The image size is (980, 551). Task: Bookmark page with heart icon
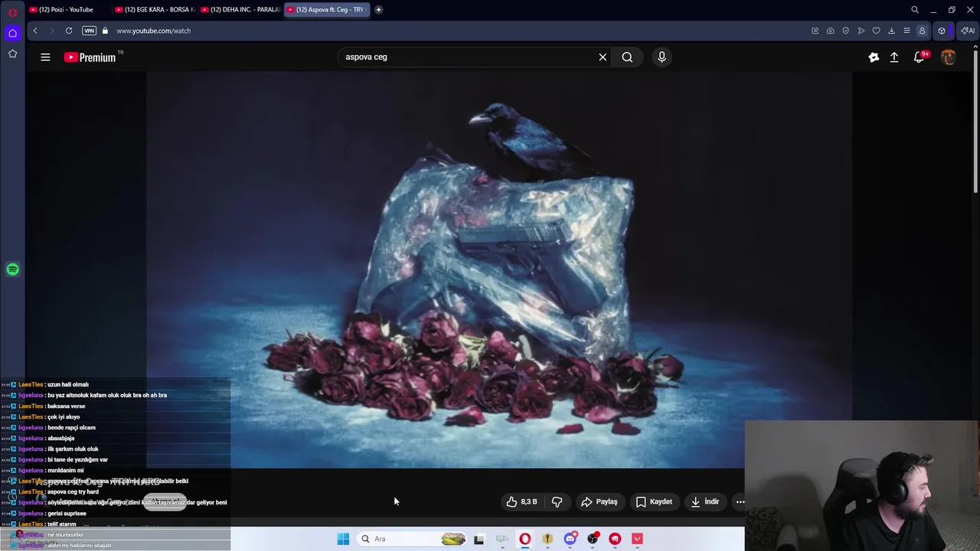click(877, 31)
